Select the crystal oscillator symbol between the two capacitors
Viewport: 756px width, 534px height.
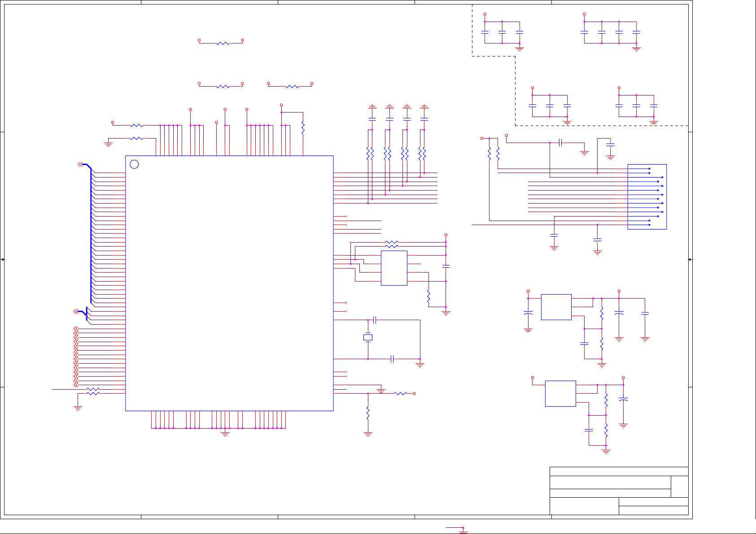click(368, 337)
